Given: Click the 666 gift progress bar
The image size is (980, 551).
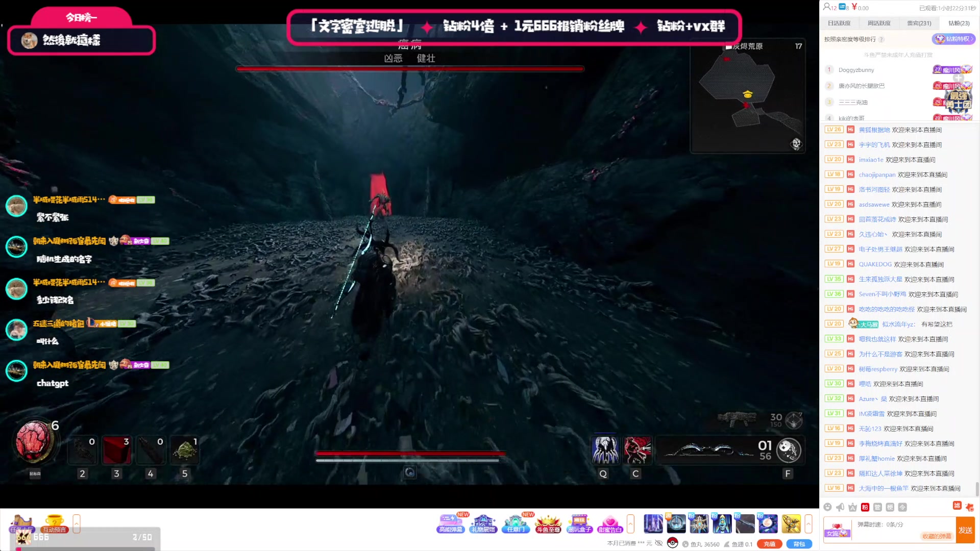Looking at the screenshot, I should (85, 549).
